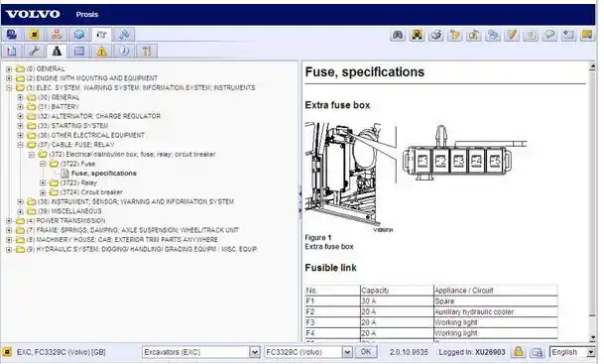The width and height of the screenshot is (604, 364).
Task: Click the clock time icon tab
Action: pos(124,51)
